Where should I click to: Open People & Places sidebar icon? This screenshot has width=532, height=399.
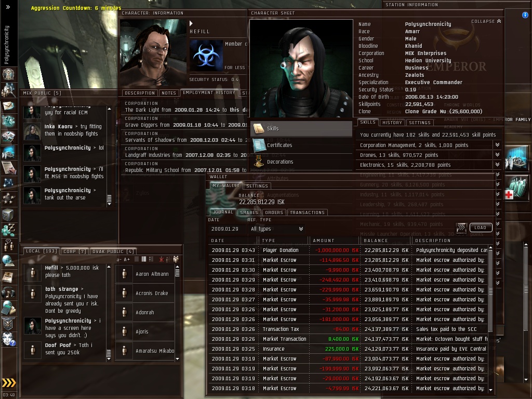tap(8, 90)
